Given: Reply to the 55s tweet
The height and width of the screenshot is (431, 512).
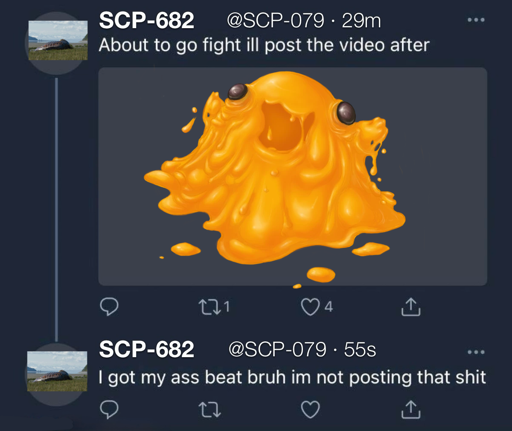Looking at the screenshot, I should [109, 409].
